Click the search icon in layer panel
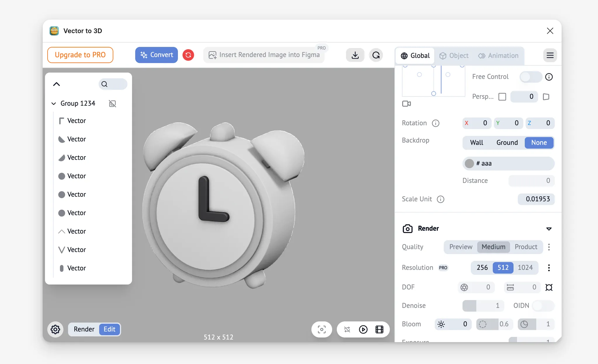Image resolution: width=598 pixels, height=364 pixels. 104,84
